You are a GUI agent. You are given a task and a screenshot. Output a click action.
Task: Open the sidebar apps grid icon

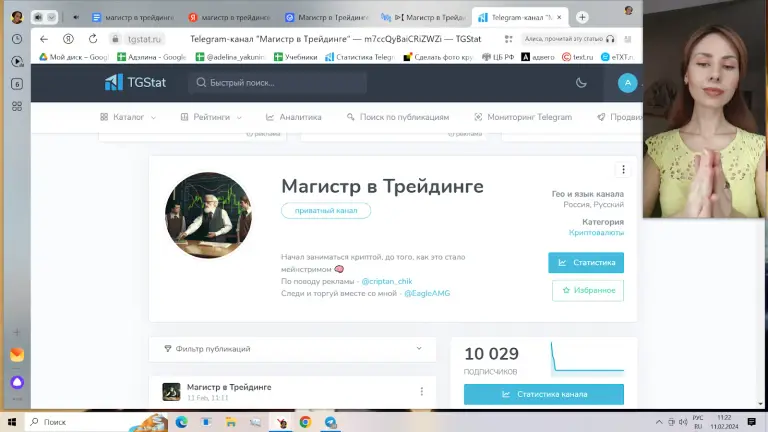pos(17,106)
